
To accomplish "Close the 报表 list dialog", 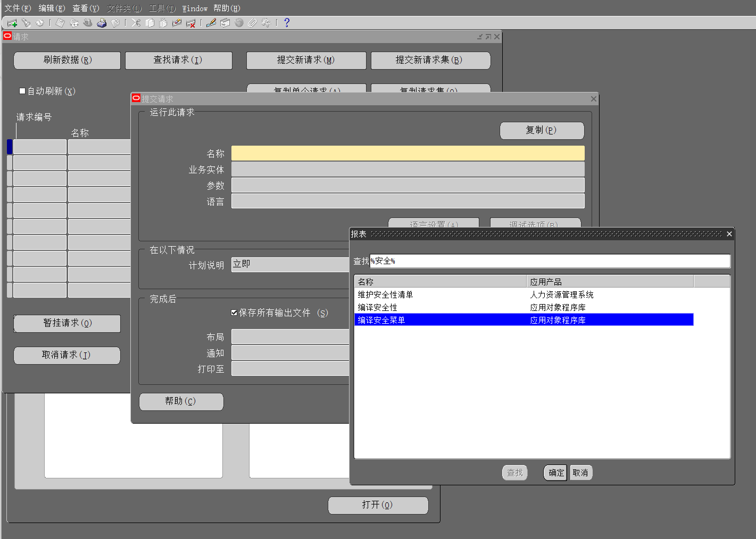I will click(x=729, y=234).
